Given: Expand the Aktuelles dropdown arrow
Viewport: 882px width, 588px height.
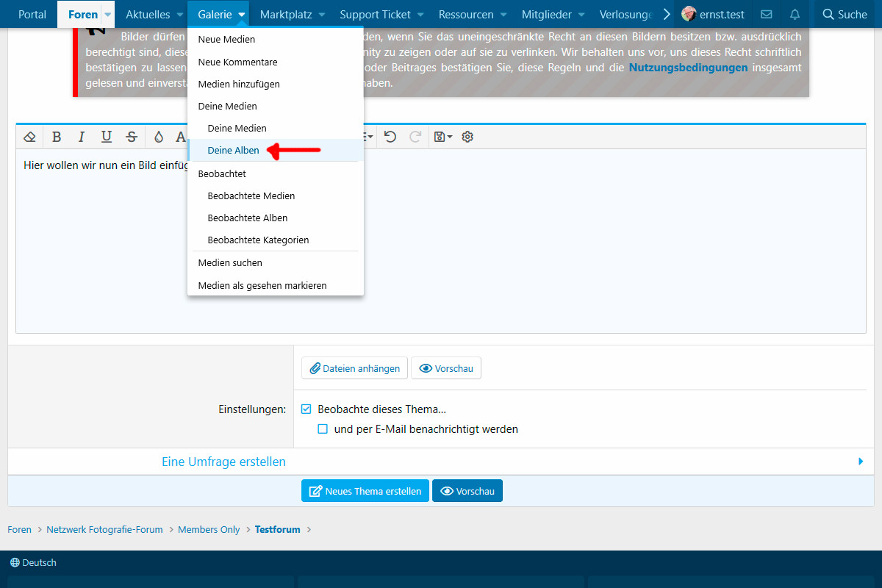Looking at the screenshot, I should click(180, 15).
